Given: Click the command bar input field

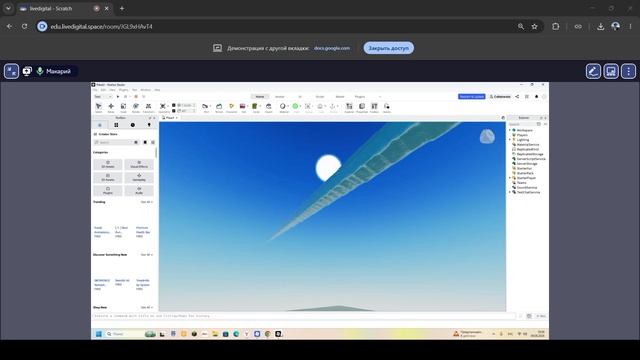Looking at the screenshot, I should [x=304, y=316].
